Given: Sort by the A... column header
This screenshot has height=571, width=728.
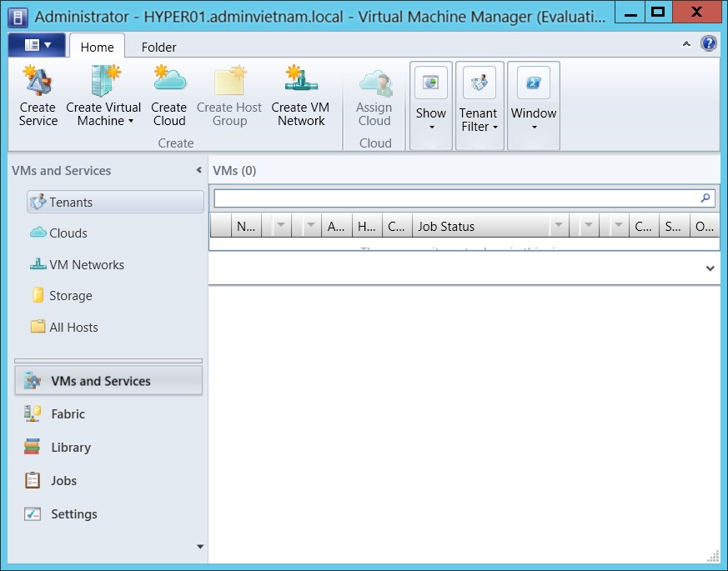Looking at the screenshot, I should (337, 226).
